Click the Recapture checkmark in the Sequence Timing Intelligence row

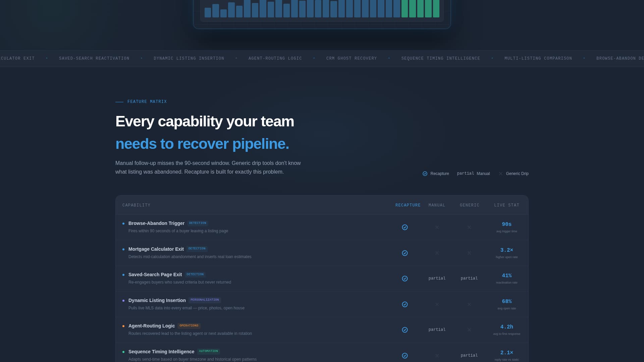[405, 356]
